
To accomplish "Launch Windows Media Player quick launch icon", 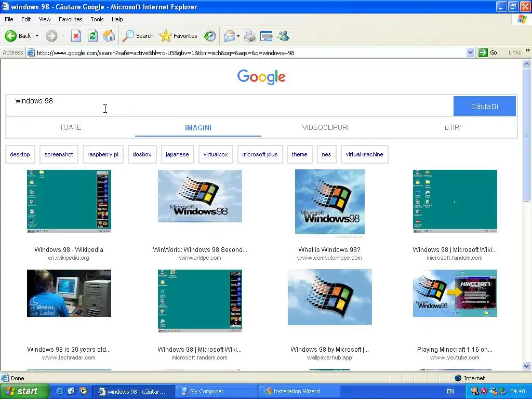I will 83,391.
